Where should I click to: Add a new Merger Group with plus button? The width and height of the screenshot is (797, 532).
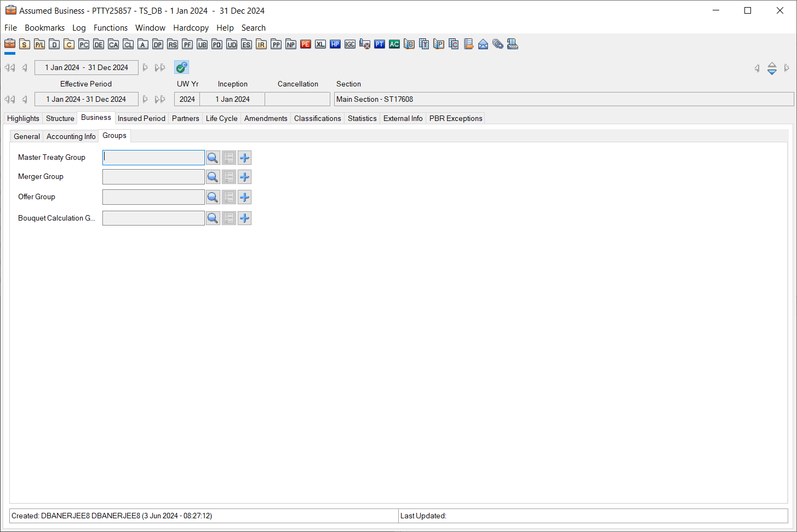pos(245,177)
